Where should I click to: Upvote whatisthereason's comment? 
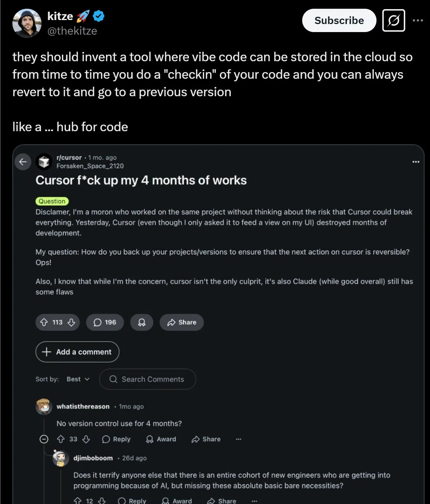[61, 439]
